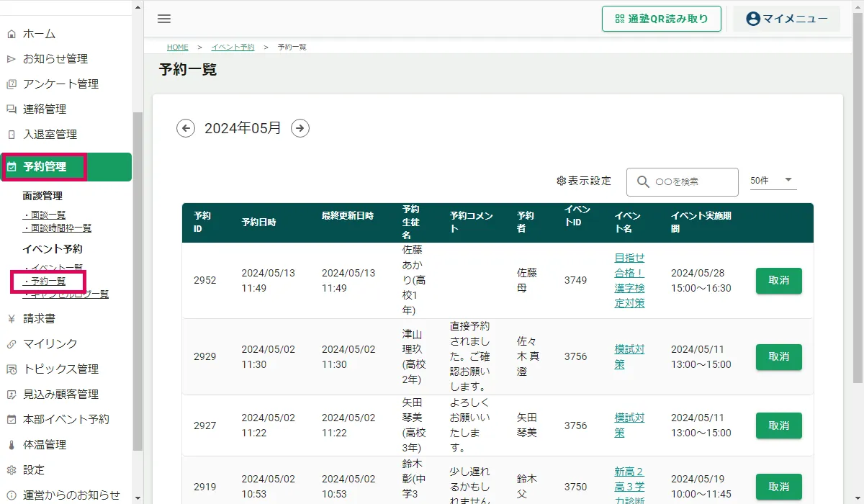This screenshot has width=864, height=504.
Task: Cancel reservation 2919 with 取消
Action: 779,487
